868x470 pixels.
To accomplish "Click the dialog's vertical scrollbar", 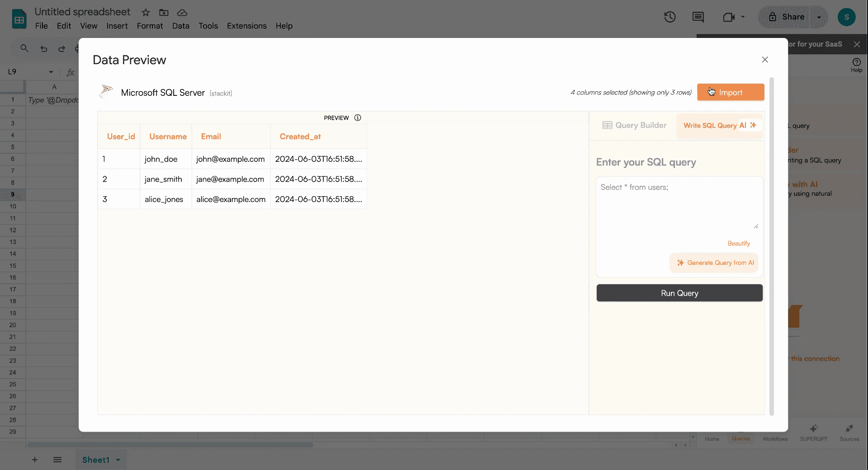I will pyautogui.click(x=772, y=246).
